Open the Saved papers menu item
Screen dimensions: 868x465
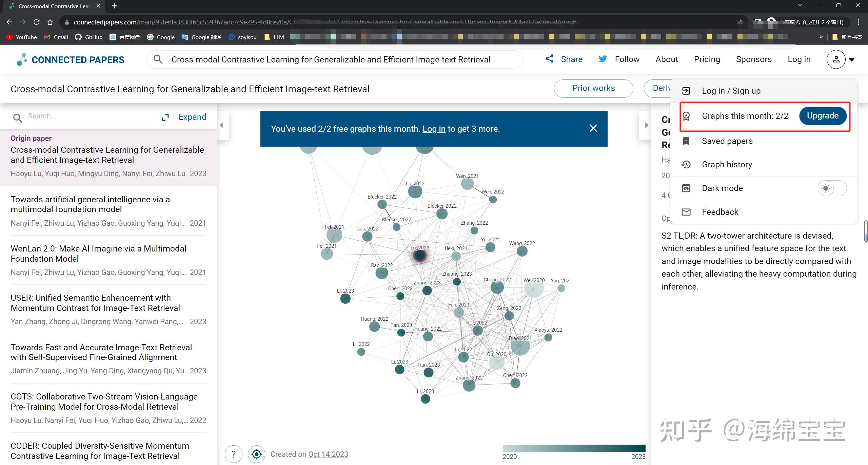(x=727, y=141)
